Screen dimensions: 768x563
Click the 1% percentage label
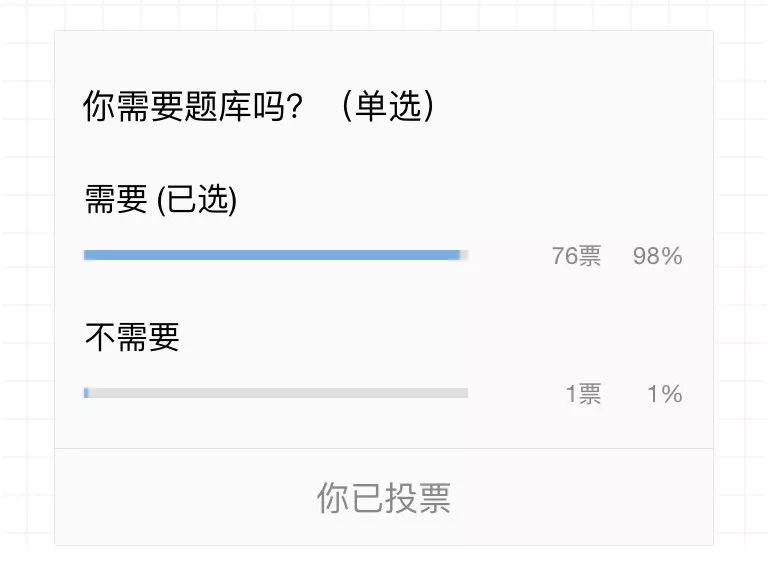click(665, 394)
